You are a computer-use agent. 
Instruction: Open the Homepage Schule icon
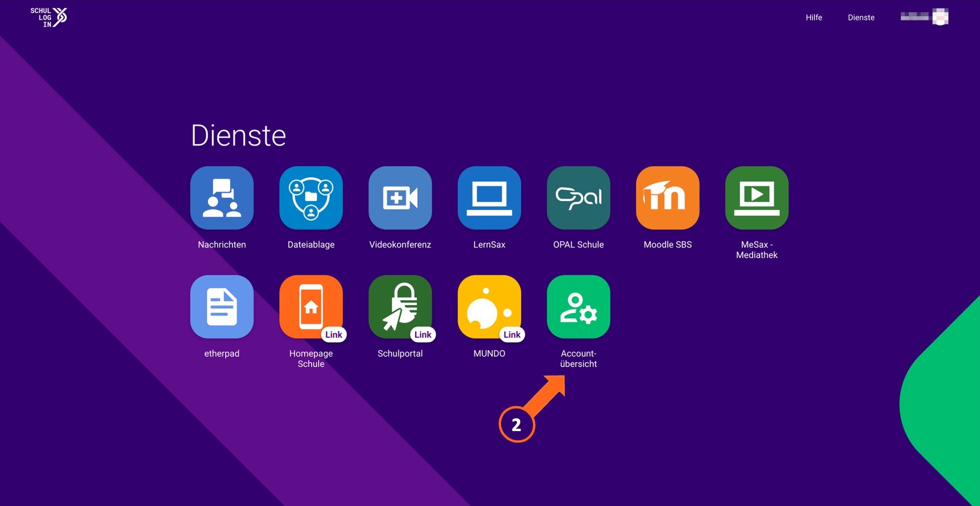click(x=311, y=307)
